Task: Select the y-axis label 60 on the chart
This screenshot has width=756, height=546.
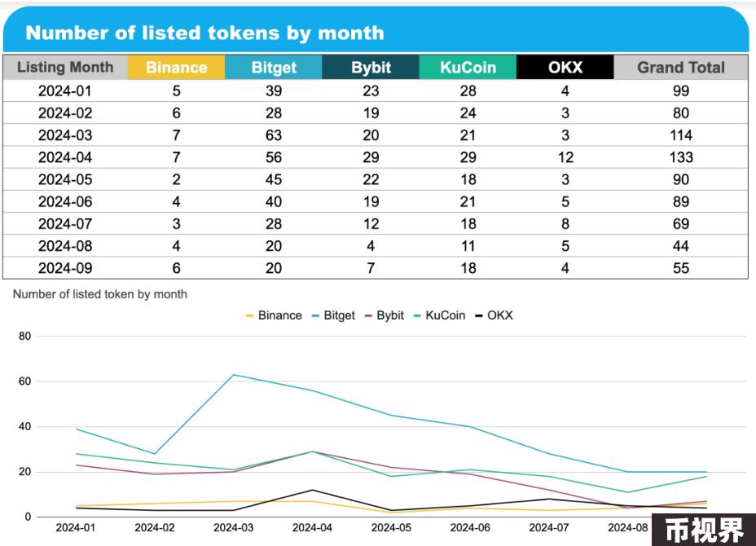Action: pos(25,381)
